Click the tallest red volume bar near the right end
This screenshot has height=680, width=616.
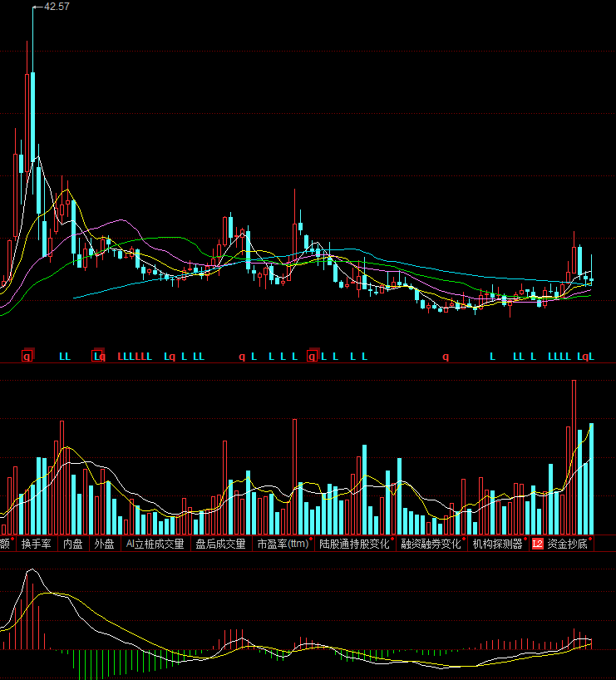(574, 457)
